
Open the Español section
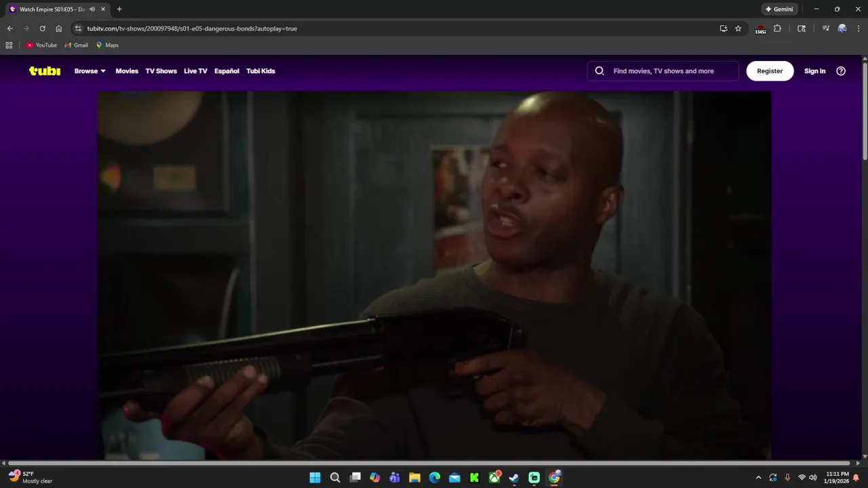pos(226,71)
